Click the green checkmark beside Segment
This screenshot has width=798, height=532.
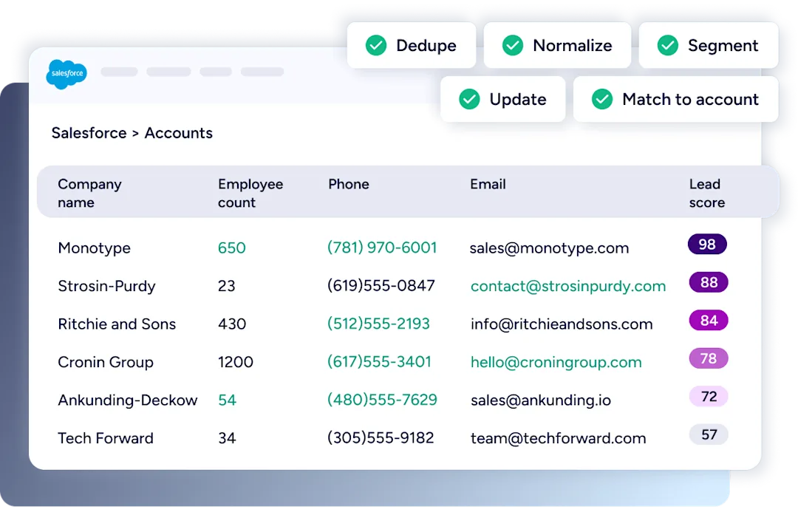pos(667,45)
